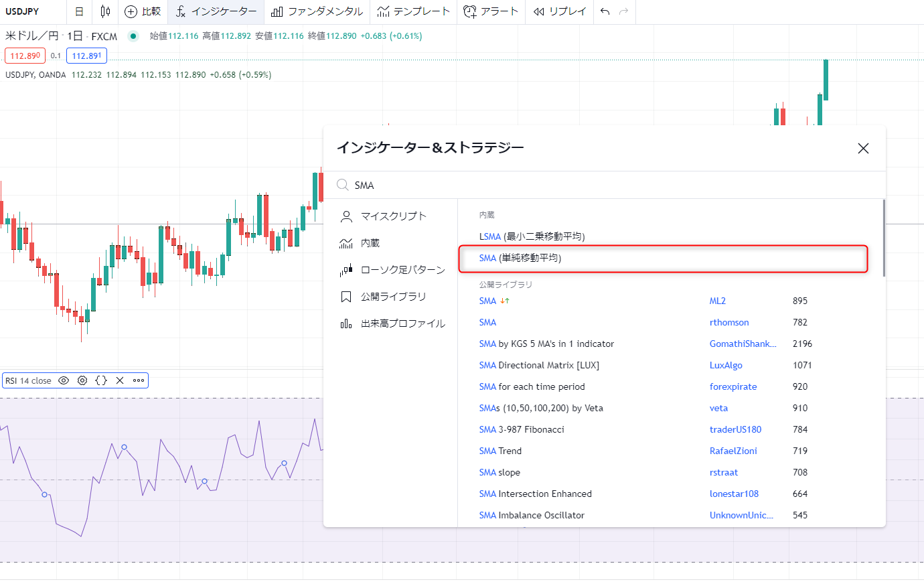
Task: Start リプレイ bar replay
Action: pos(560,11)
